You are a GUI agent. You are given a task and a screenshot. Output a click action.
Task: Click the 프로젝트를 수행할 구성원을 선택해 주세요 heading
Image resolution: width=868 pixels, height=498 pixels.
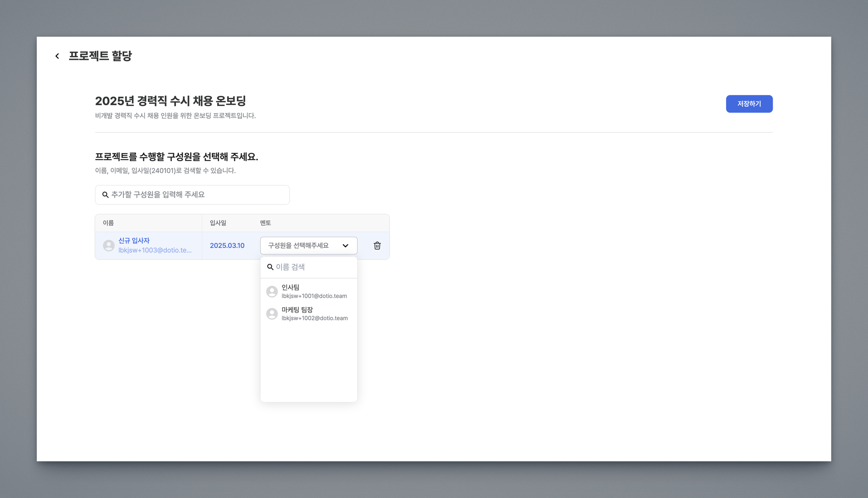click(x=176, y=157)
